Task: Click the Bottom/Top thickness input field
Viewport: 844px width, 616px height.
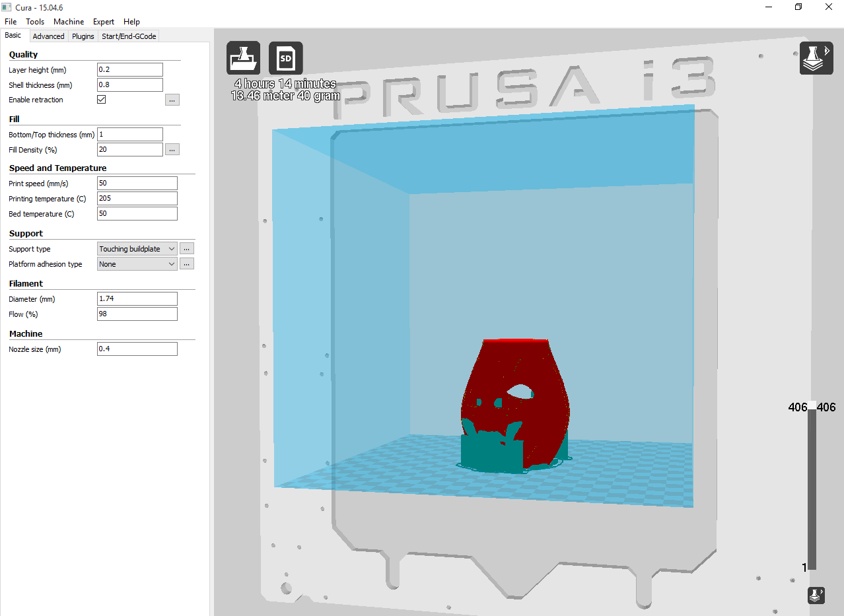Action: (130, 134)
